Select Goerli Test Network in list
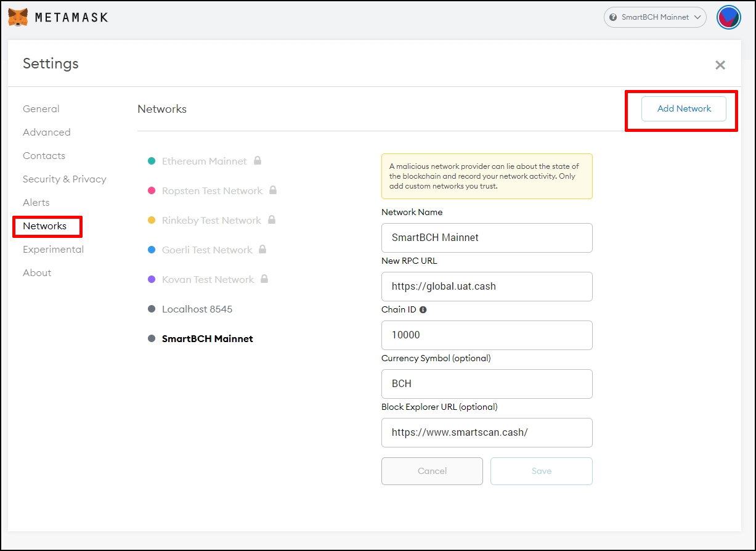Image resolution: width=756 pixels, height=551 pixels. tap(207, 250)
